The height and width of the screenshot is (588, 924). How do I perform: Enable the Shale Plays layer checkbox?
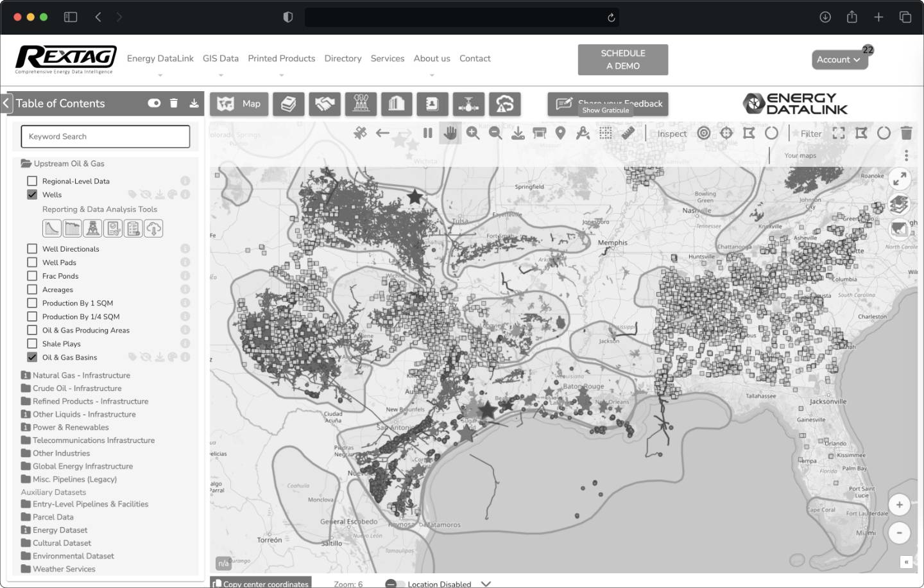click(32, 343)
